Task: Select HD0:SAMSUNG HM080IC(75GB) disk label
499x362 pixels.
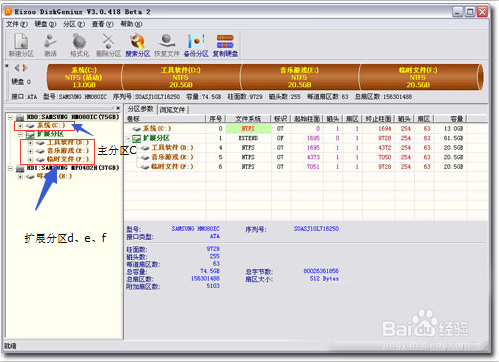Action: point(73,117)
